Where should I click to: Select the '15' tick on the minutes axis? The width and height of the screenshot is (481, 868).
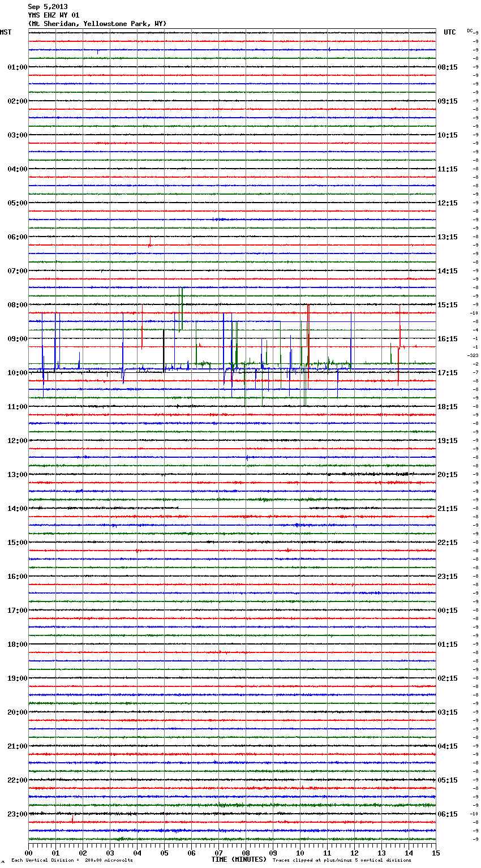click(436, 853)
